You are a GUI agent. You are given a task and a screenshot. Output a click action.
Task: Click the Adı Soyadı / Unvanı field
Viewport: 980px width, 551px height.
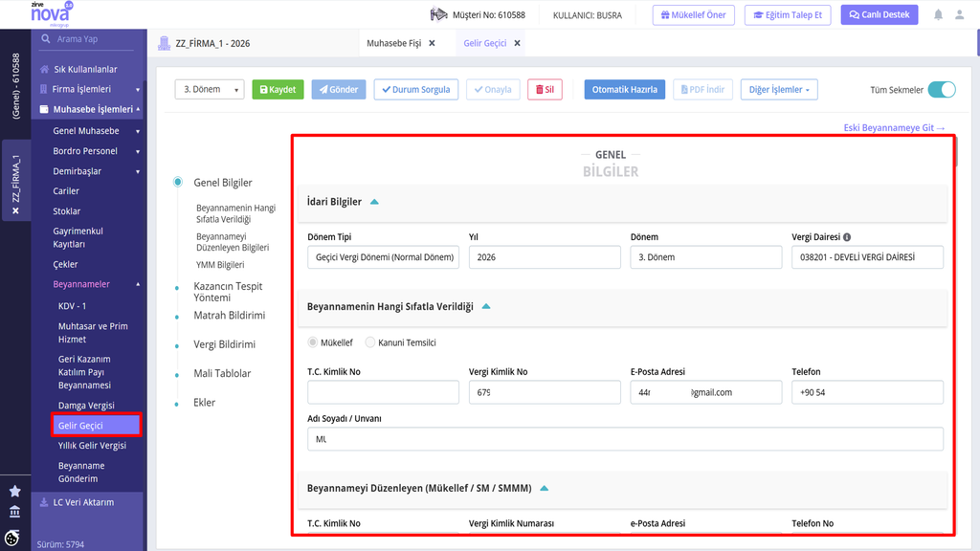pos(625,439)
